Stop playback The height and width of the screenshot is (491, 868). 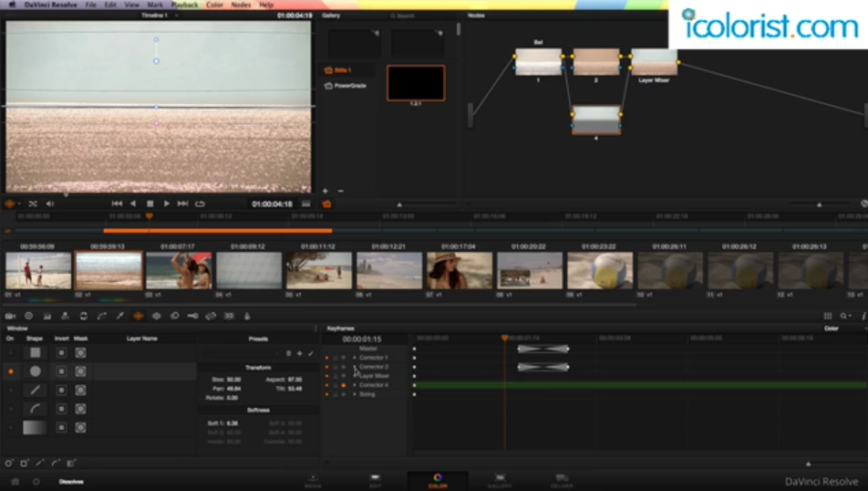click(x=150, y=204)
